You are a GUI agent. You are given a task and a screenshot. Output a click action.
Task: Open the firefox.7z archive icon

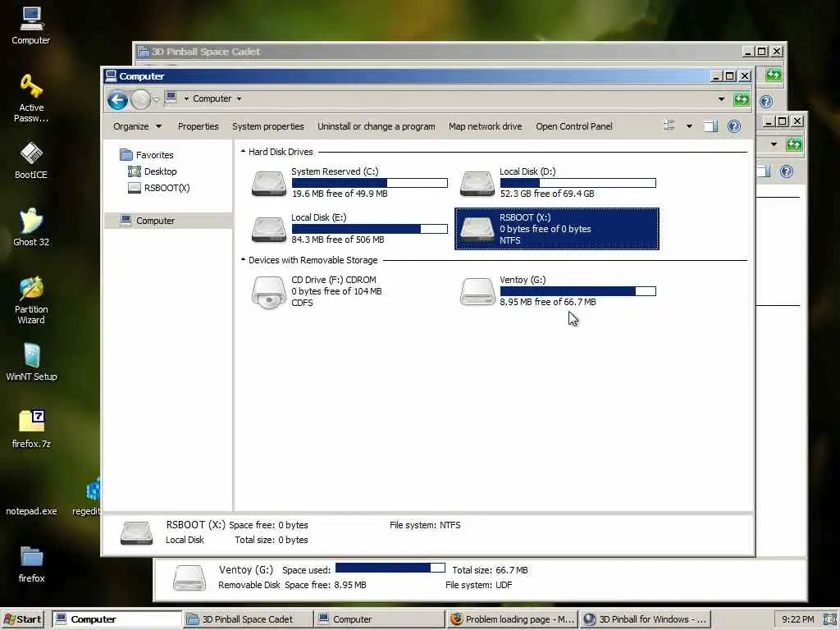pyautogui.click(x=31, y=429)
